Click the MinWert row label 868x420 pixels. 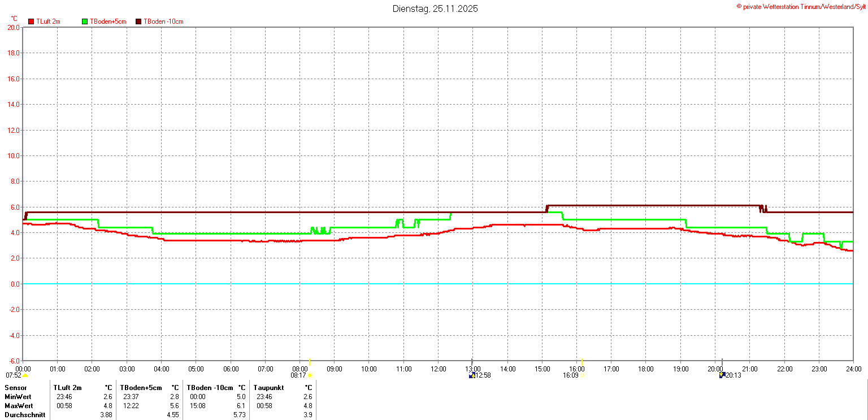(19, 397)
